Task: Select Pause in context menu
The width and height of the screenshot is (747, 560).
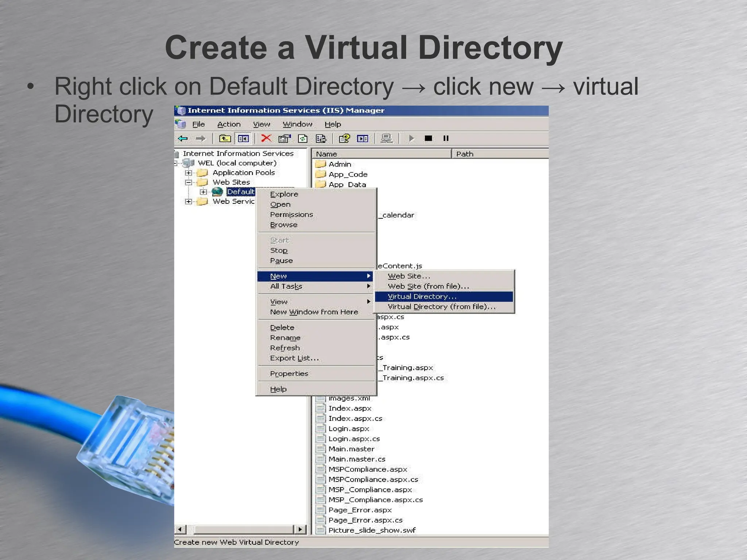Action: coord(316,260)
